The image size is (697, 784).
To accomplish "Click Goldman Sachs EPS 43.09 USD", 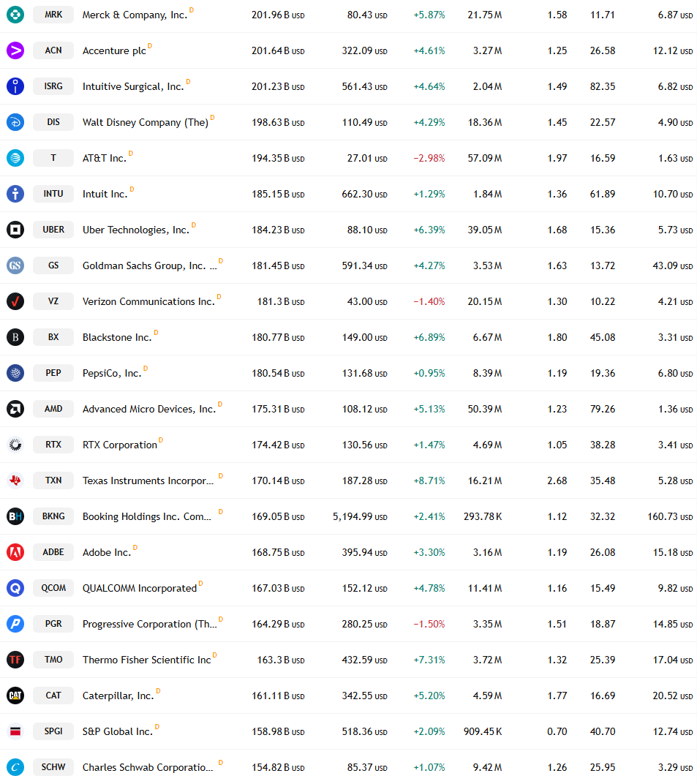I will tap(673, 266).
